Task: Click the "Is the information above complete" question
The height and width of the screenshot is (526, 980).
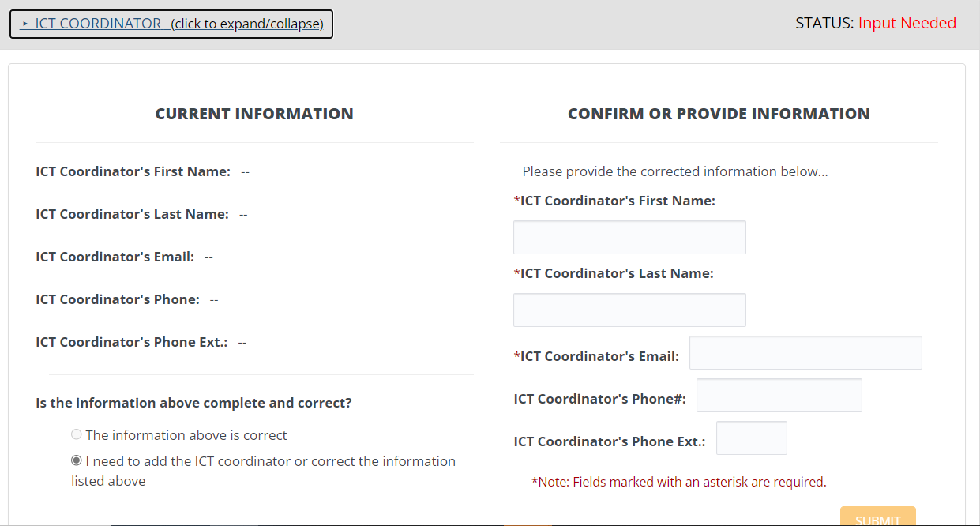Action: click(x=193, y=403)
